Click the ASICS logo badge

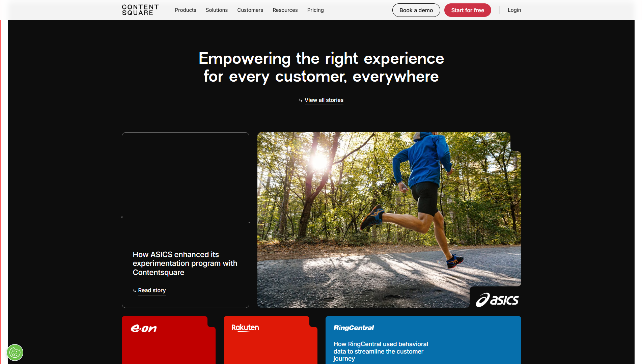497,300
